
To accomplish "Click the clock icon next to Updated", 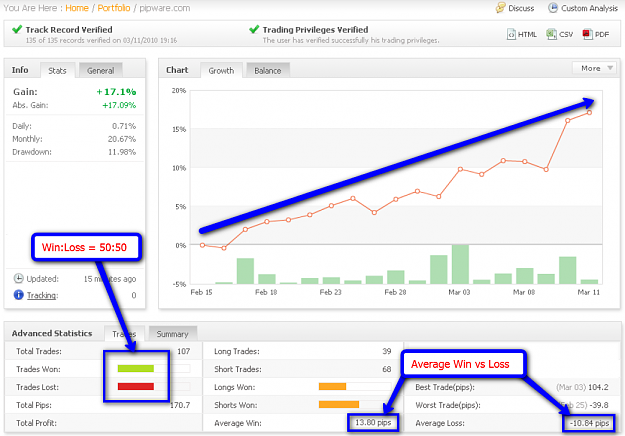I will 18,279.
